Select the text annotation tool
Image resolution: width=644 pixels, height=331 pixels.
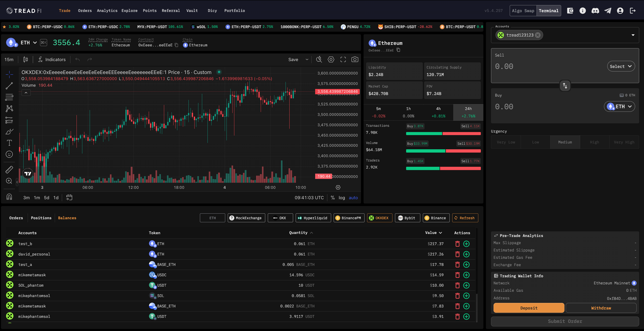(9, 143)
